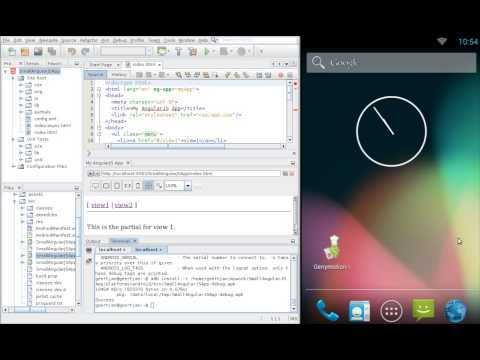Collapse the Site Root tree node
This screenshot has width=480, height=360.
coord(13,78)
